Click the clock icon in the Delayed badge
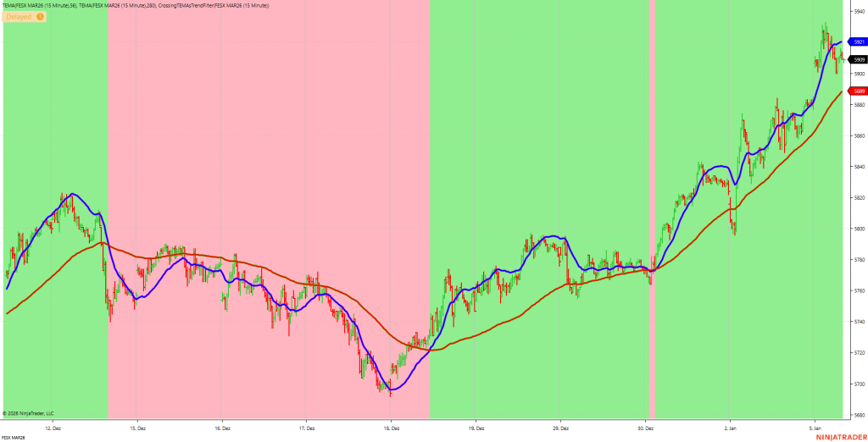This screenshot has width=868, height=442. pyautogui.click(x=40, y=16)
